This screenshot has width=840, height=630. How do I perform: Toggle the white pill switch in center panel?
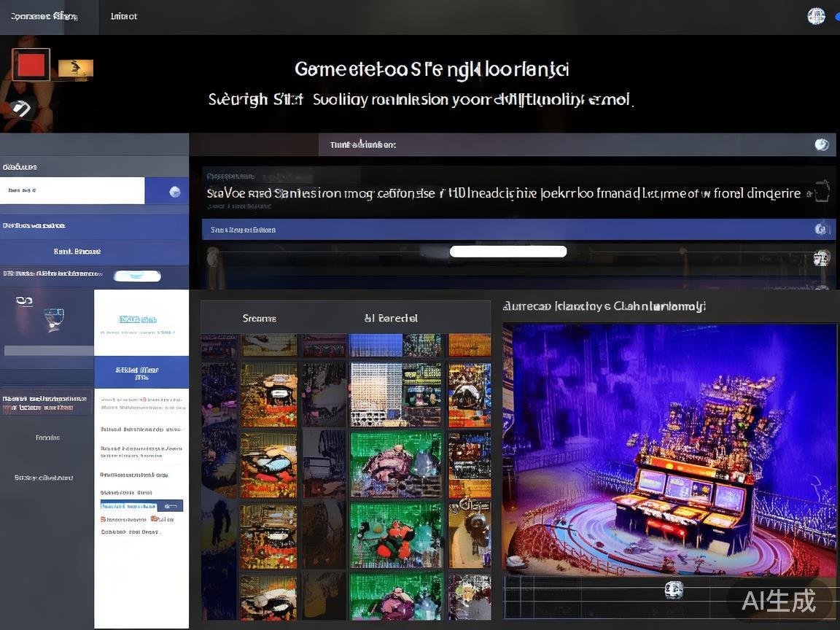(508, 252)
